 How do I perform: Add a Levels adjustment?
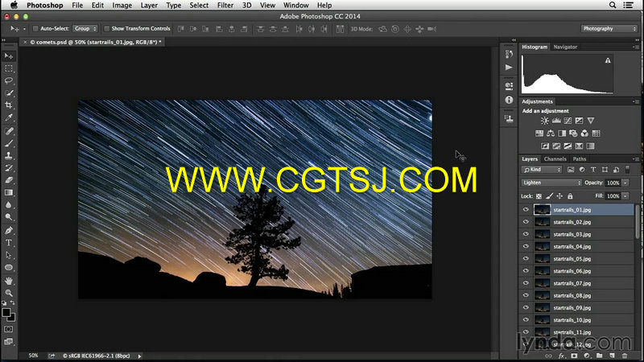pos(556,121)
